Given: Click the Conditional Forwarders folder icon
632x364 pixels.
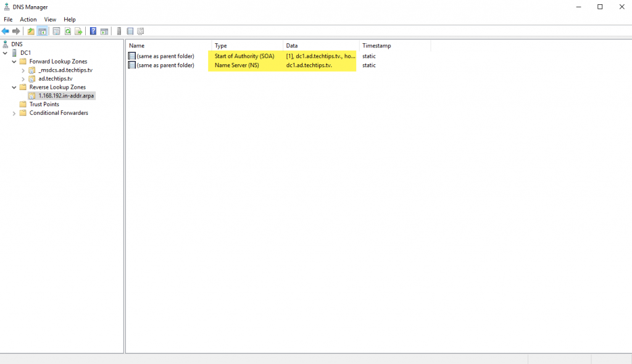Looking at the screenshot, I should [23, 113].
